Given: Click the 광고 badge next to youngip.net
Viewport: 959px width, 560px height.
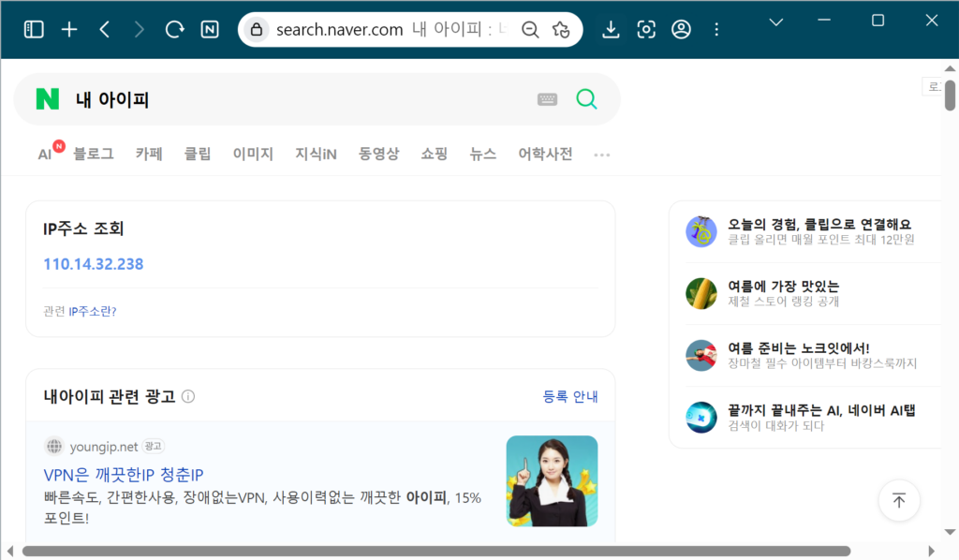Looking at the screenshot, I should [x=153, y=447].
